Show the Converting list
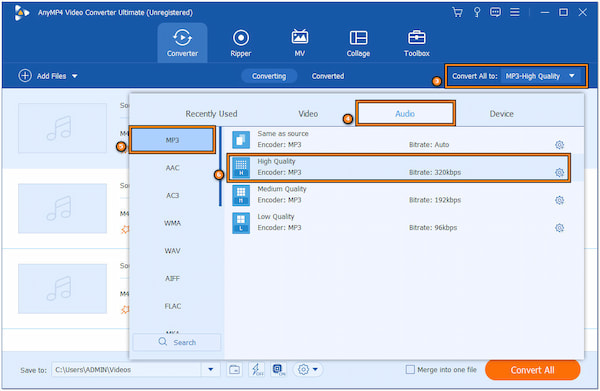This screenshot has width=600, height=391. [x=269, y=76]
